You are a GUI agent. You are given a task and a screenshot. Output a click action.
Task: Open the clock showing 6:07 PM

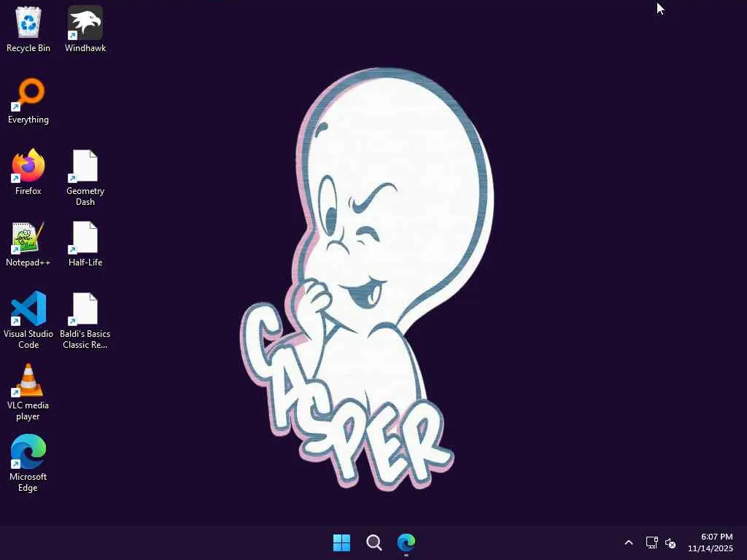point(711,542)
